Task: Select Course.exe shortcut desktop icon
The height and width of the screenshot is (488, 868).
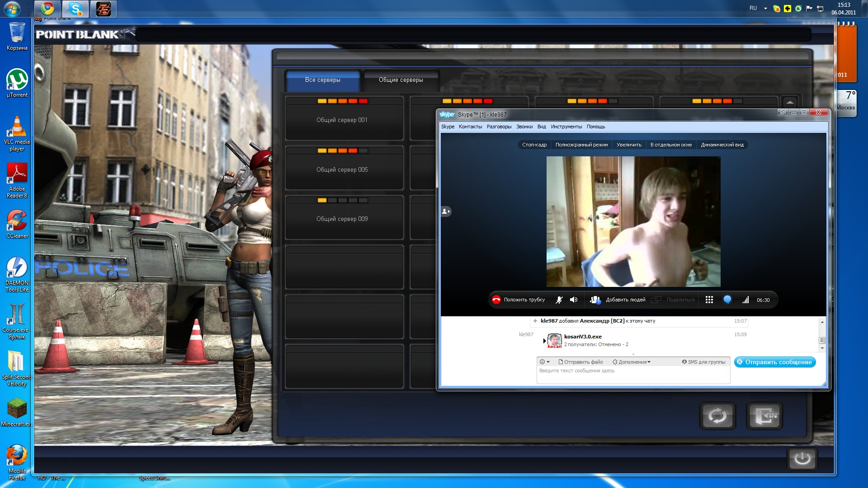Action: [17, 322]
